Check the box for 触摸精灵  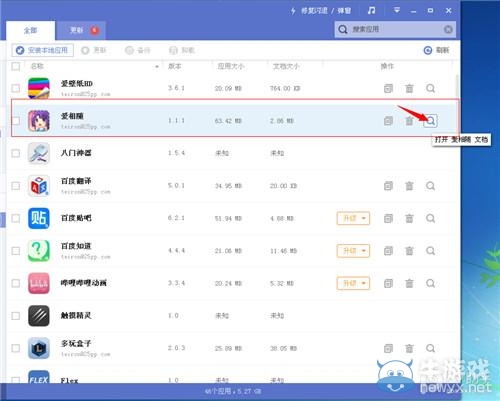tap(16, 316)
